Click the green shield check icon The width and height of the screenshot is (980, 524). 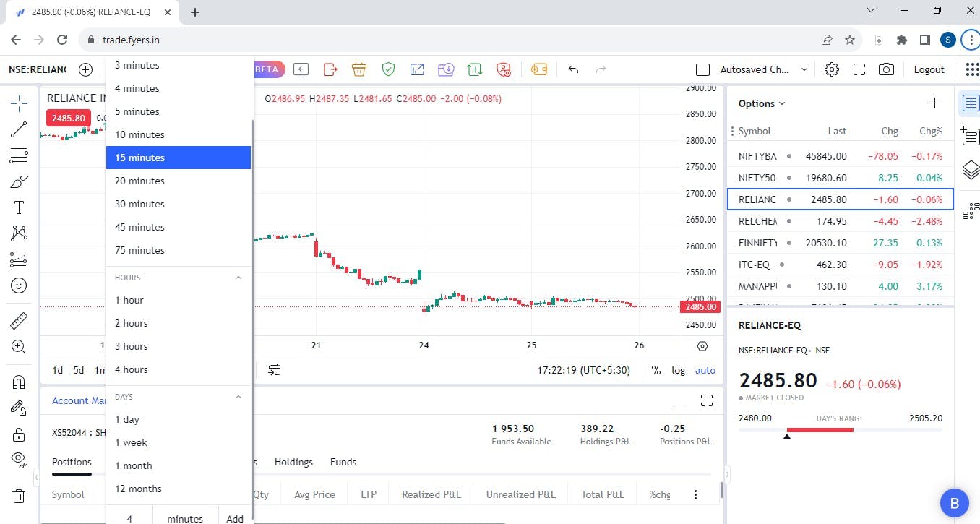pyautogui.click(x=388, y=69)
